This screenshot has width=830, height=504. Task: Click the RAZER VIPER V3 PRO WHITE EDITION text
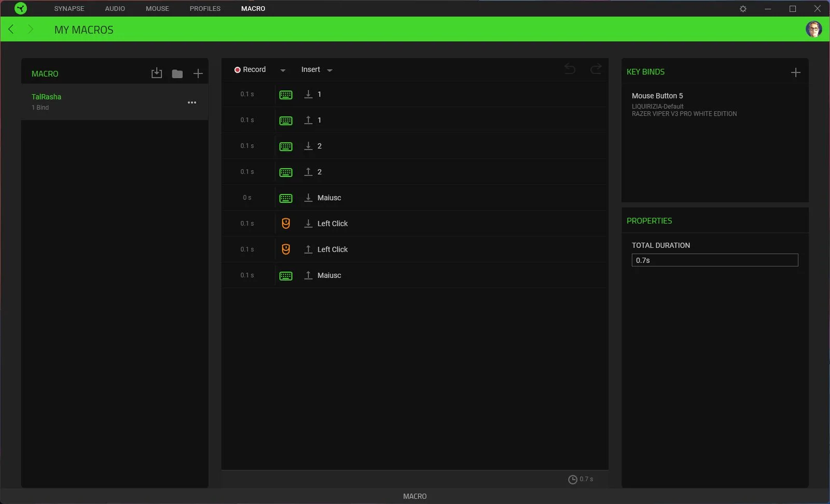coord(684,114)
